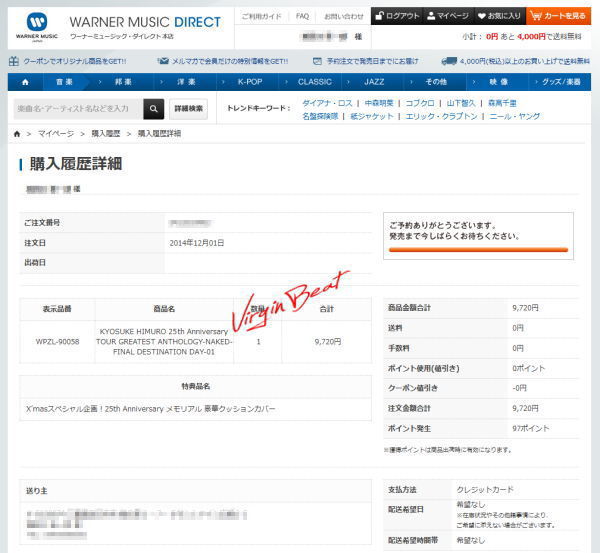The image size is (600, 553).
Task: Click the ログアウト logout button
Action: click(397, 16)
